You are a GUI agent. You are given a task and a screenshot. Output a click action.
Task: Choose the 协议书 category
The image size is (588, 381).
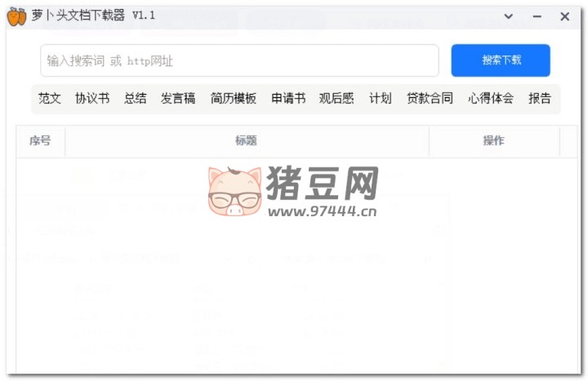click(92, 98)
